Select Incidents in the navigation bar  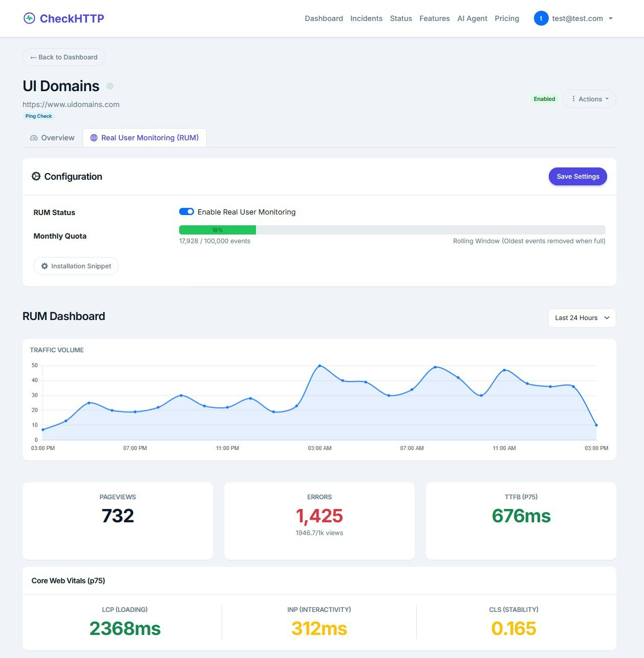click(366, 18)
